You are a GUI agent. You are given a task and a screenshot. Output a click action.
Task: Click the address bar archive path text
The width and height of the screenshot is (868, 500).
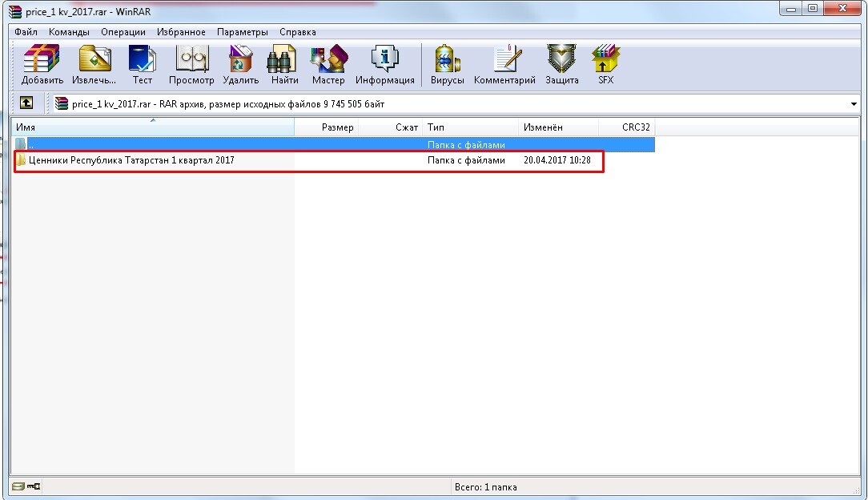tap(228, 104)
